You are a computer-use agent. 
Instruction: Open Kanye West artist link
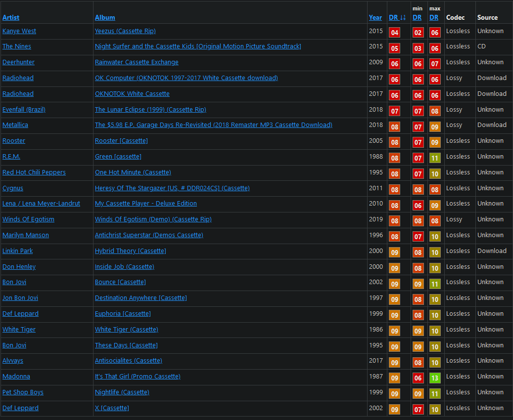coord(19,31)
